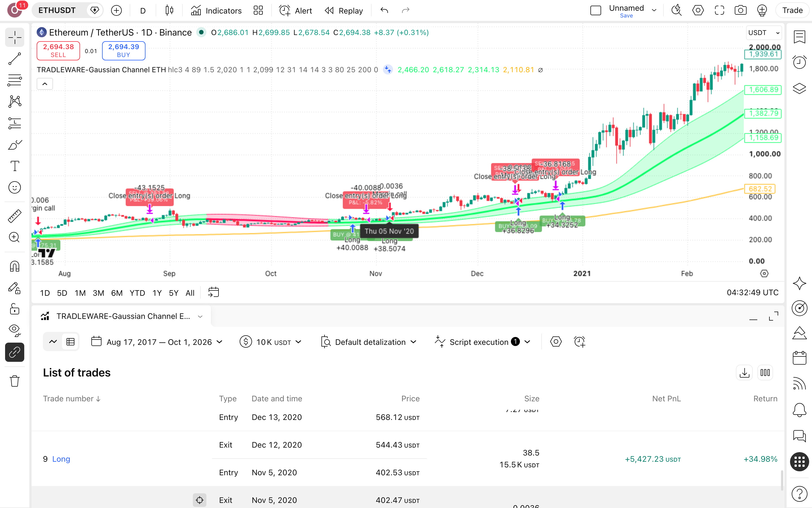The image size is (812, 508).
Task: Expand the Script execution dropdown
Action: coord(482,342)
